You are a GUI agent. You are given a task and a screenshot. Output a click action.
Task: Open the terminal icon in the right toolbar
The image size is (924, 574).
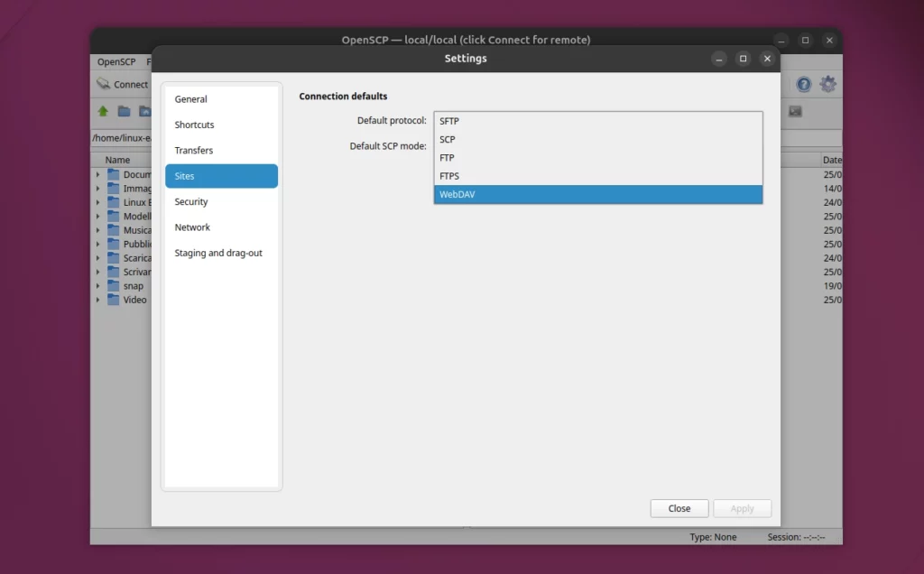[x=795, y=111]
